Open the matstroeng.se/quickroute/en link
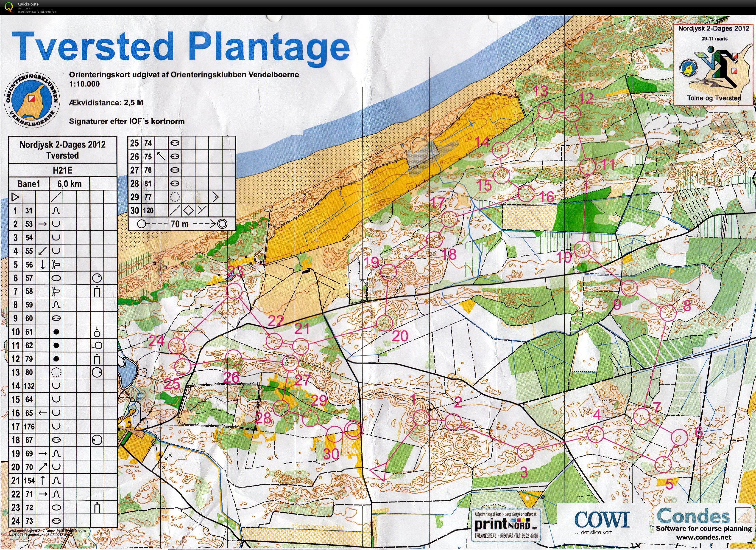Viewport: 756px width, 550px height. 37,11
